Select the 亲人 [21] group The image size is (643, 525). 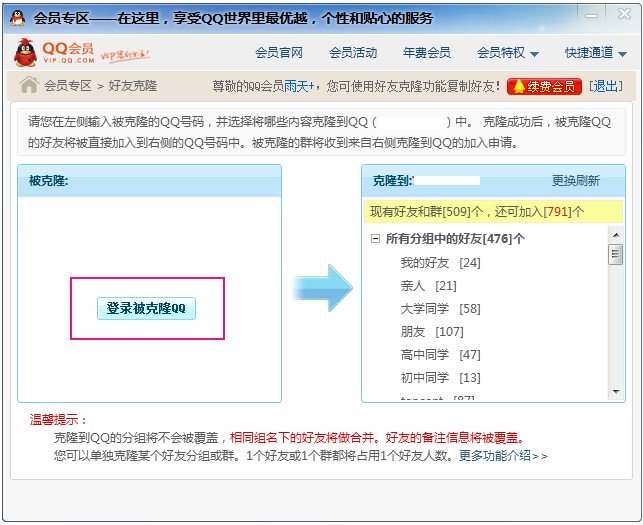pyautogui.click(x=429, y=285)
